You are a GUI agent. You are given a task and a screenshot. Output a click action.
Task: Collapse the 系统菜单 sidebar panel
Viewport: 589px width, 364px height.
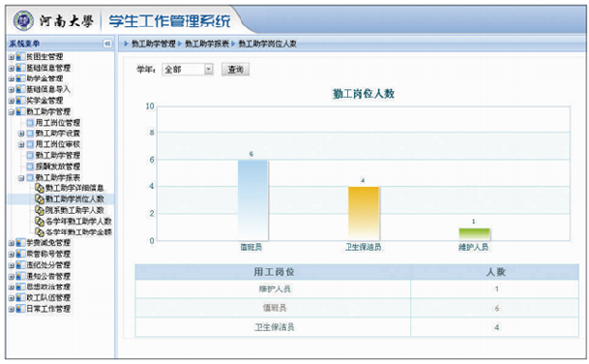tap(107, 44)
